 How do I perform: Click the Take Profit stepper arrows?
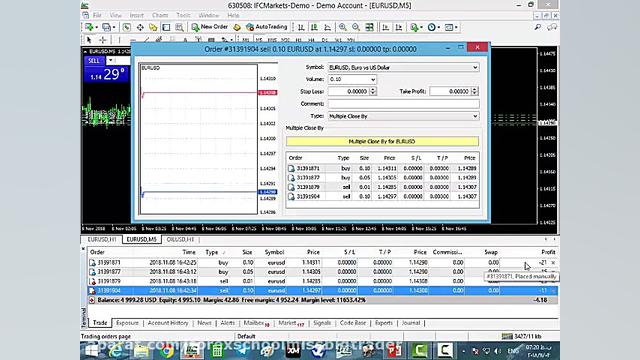point(474,91)
